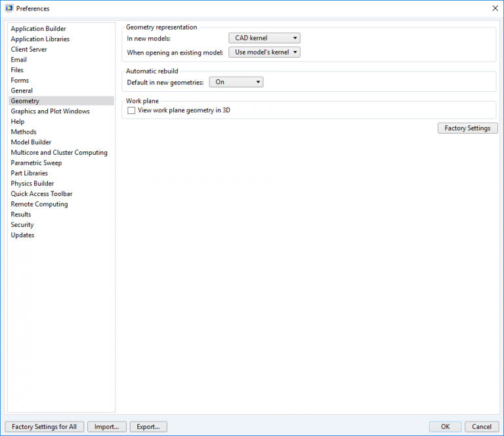Click the Import... button
Image resolution: width=504 pixels, height=436 pixels.
click(107, 427)
